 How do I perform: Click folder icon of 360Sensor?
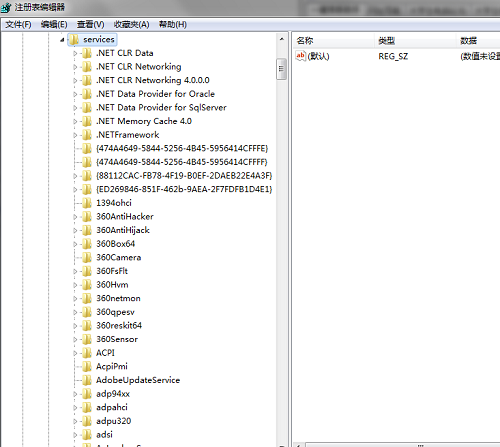click(87, 339)
